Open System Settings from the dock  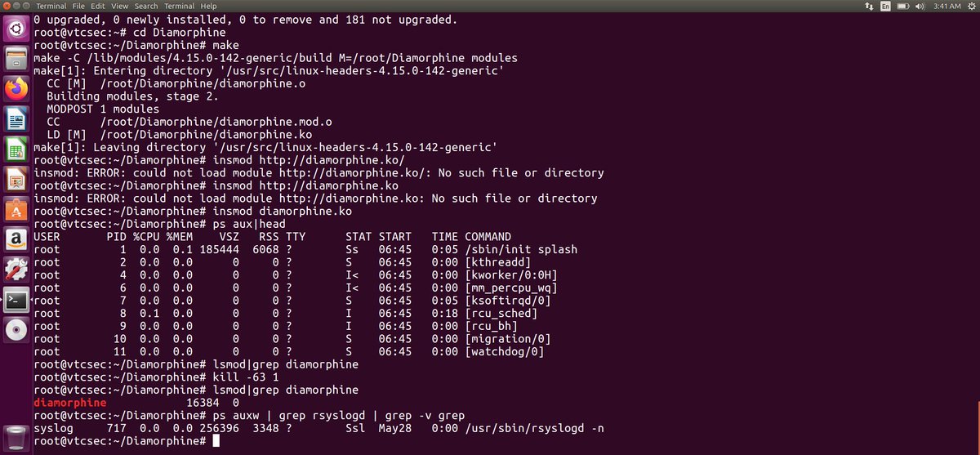pos(16,270)
